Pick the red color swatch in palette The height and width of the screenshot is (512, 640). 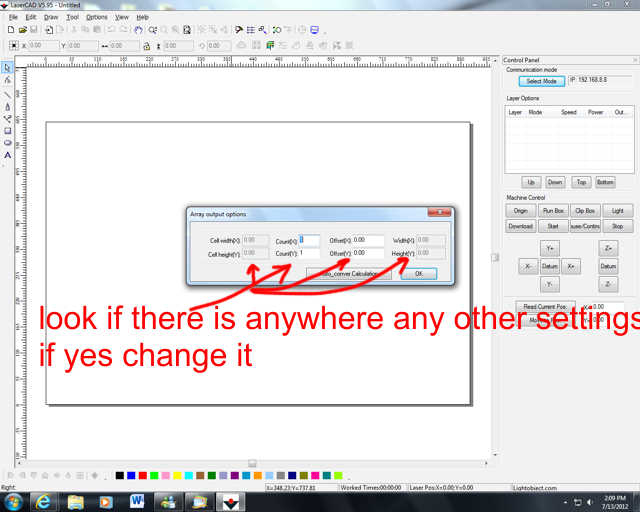[x=143, y=475]
